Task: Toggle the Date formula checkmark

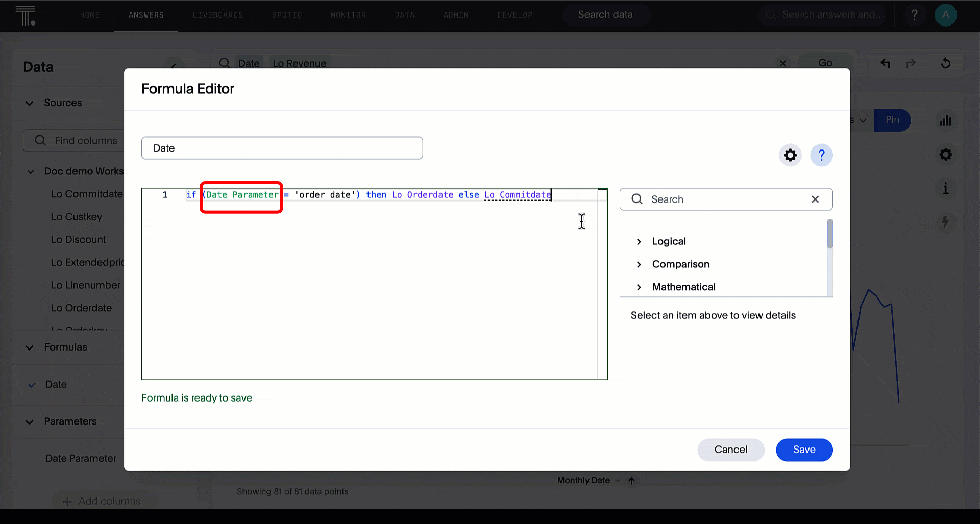Action: [32, 385]
